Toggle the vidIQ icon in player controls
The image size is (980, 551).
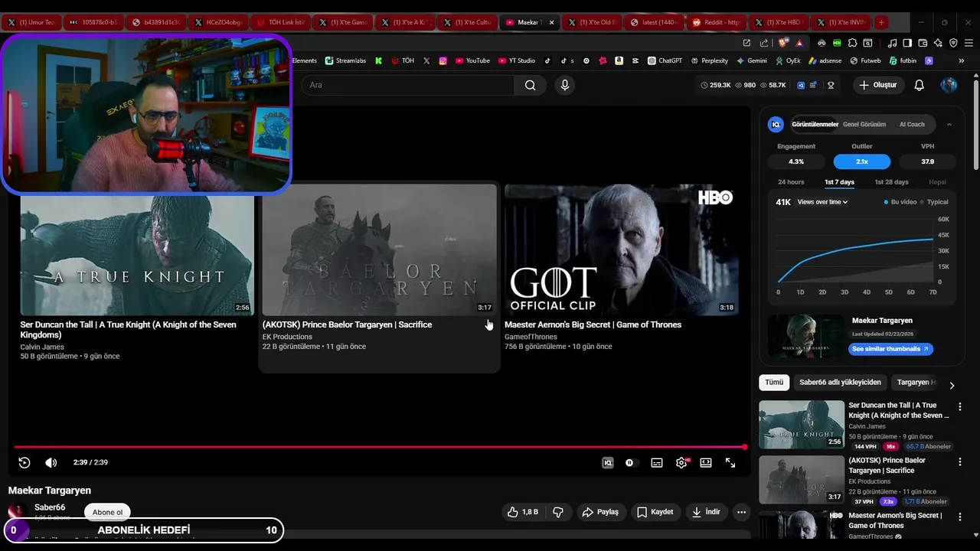pos(607,462)
